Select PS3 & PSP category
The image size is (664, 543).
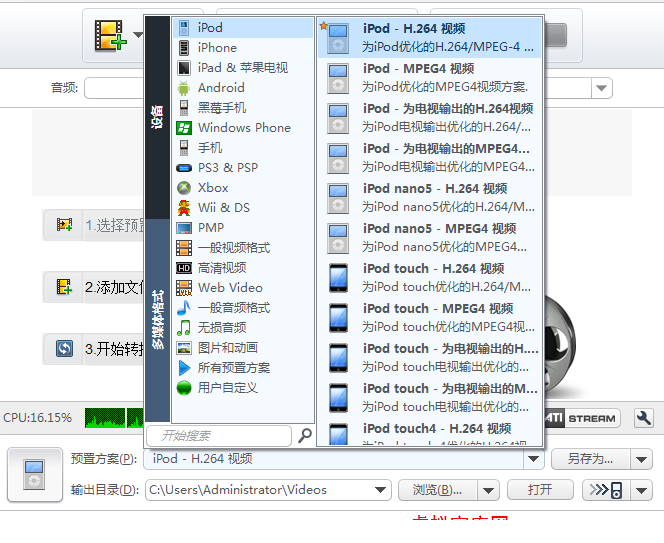243,168
